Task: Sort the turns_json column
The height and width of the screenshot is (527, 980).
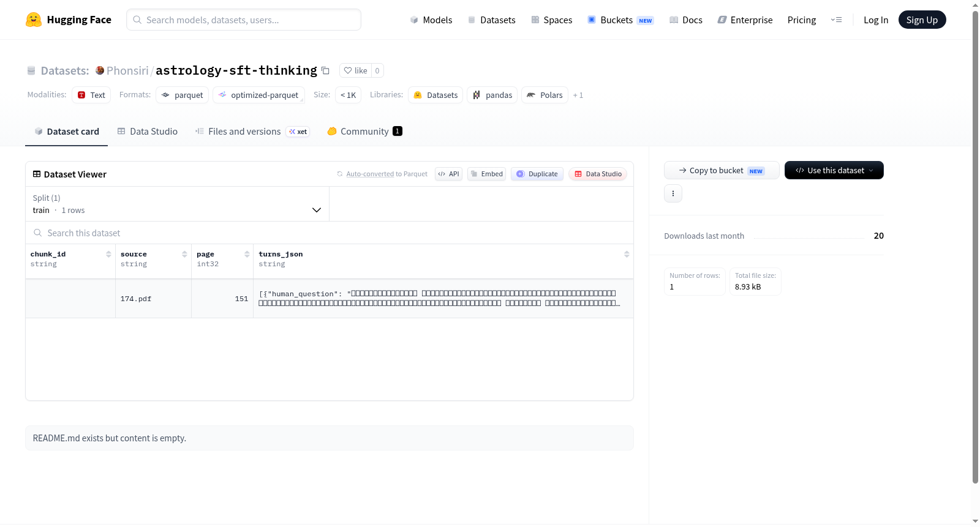Action: tap(627, 254)
